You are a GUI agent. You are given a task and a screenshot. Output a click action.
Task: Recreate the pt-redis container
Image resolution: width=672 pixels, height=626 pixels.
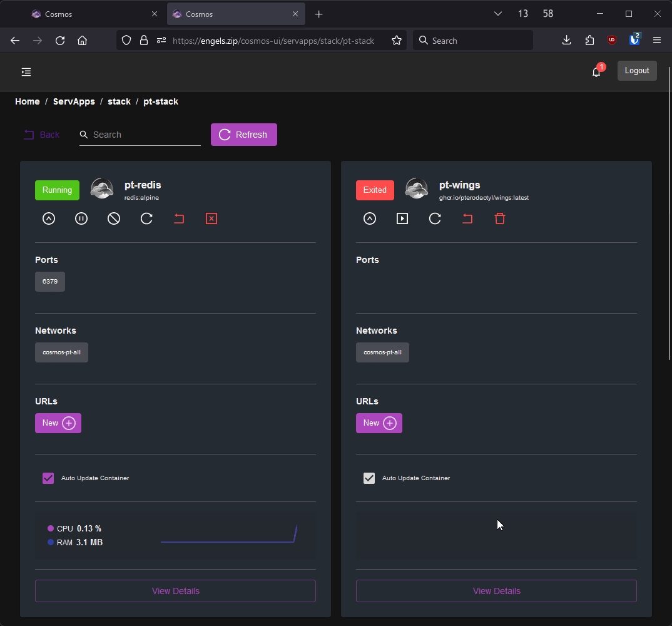click(x=179, y=218)
